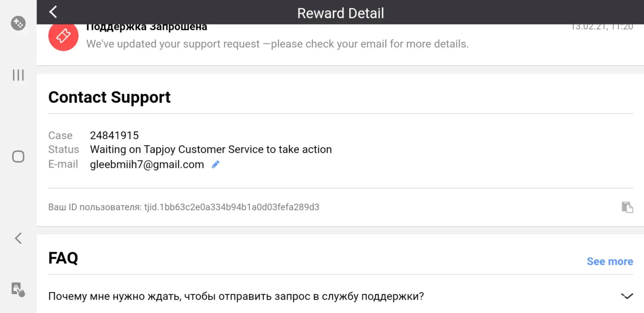Click the FAQ section heading
This screenshot has height=313, width=644.
click(x=63, y=258)
